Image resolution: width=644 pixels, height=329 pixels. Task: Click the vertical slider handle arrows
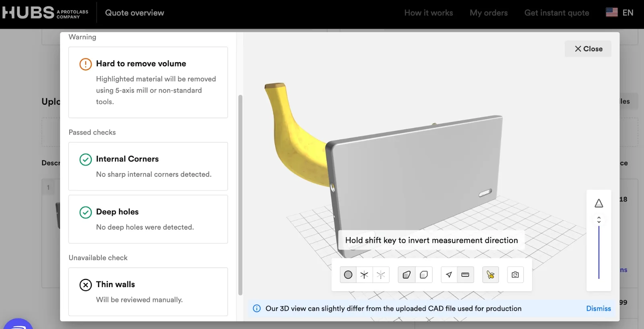point(599,220)
